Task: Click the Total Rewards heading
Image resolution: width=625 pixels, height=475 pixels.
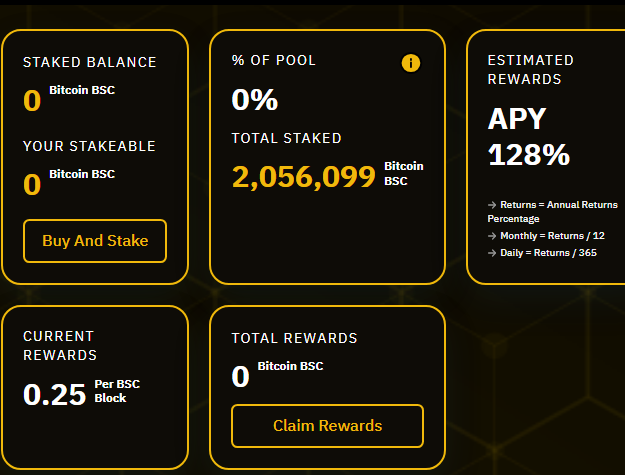Action: 295,338
